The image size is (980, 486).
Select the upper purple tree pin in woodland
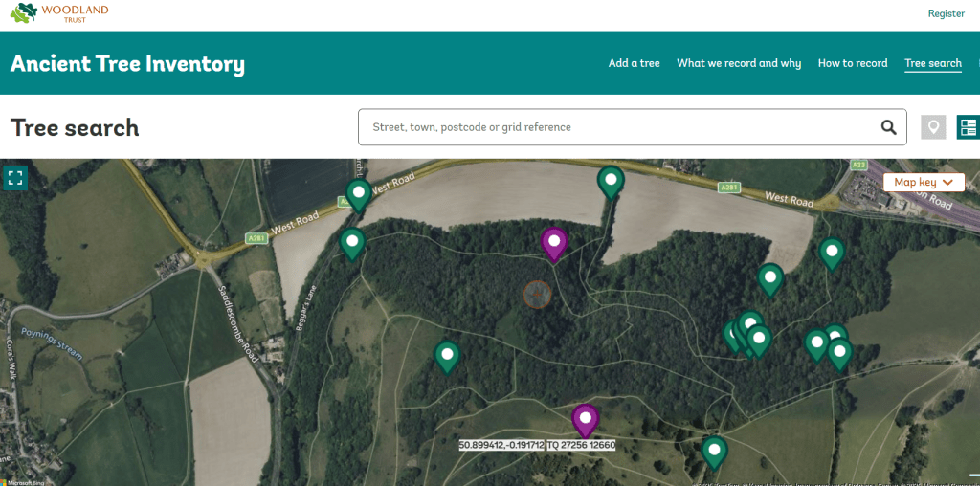[x=554, y=242]
